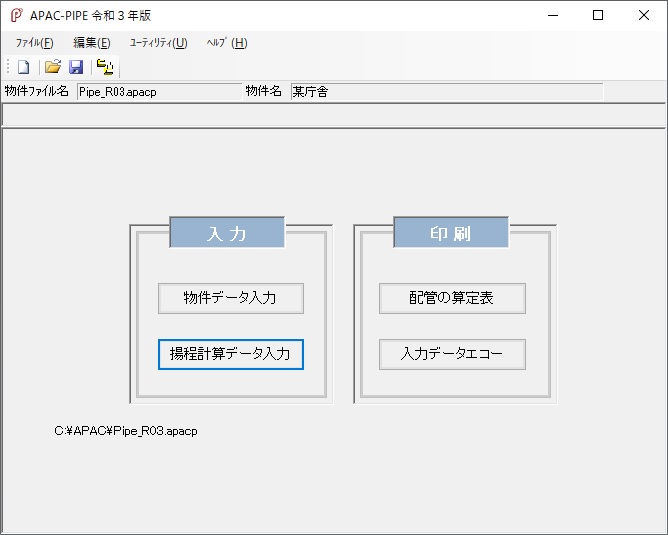
Task: Open the ファイル(F) menu
Action: pyautogui.click(x=35, y=43)
